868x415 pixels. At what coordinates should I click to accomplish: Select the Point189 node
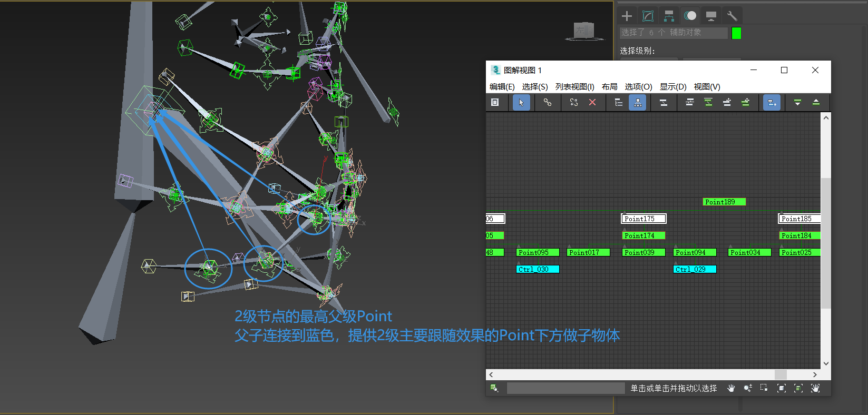[x=724, y=202]
